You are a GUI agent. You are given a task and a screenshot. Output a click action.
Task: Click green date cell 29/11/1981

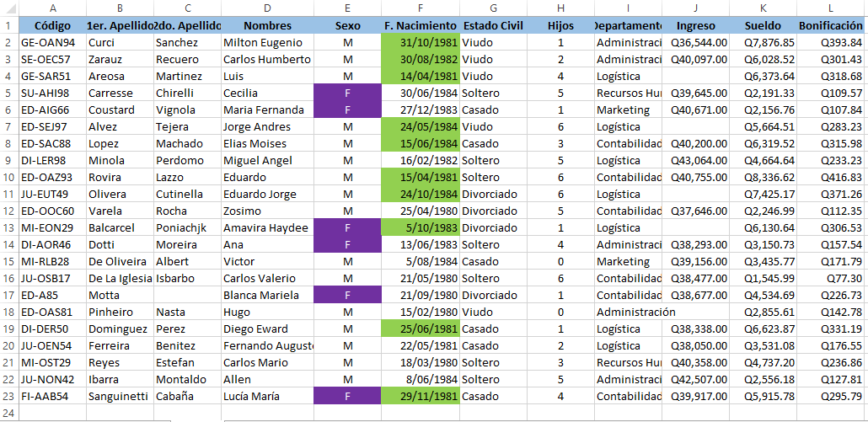421,396
